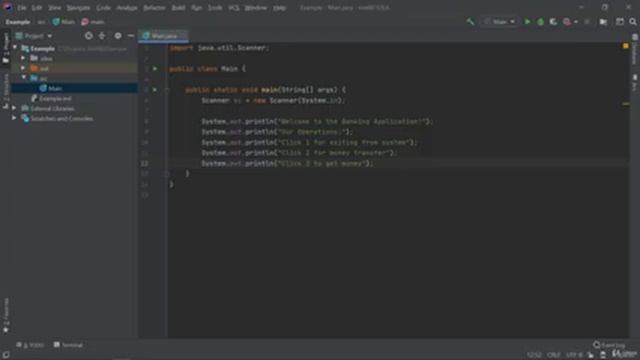Screen dimensions: 640x360
Task: Click run gutter arrow beside main method
Action: (155, 89)
